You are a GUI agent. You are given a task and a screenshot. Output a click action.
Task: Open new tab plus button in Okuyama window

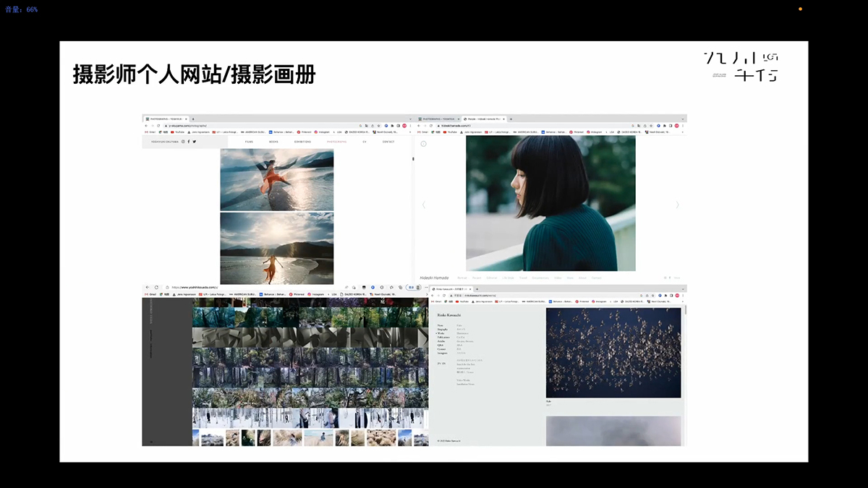pos(193,119)
